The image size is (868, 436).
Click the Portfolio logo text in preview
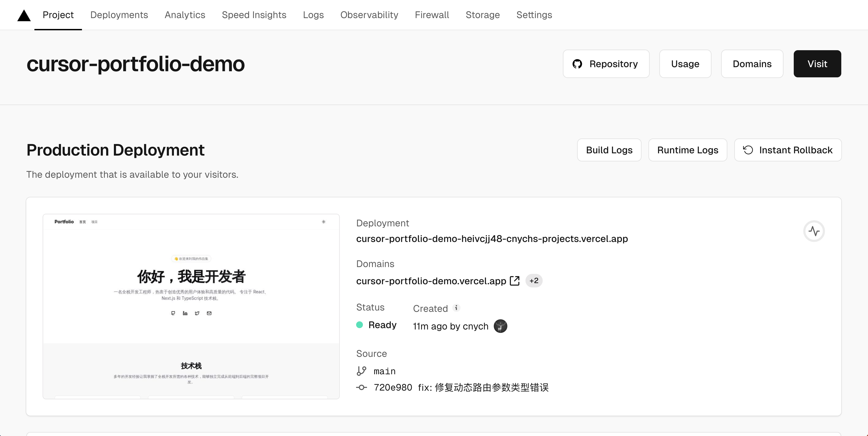click(x=64, y=222)
